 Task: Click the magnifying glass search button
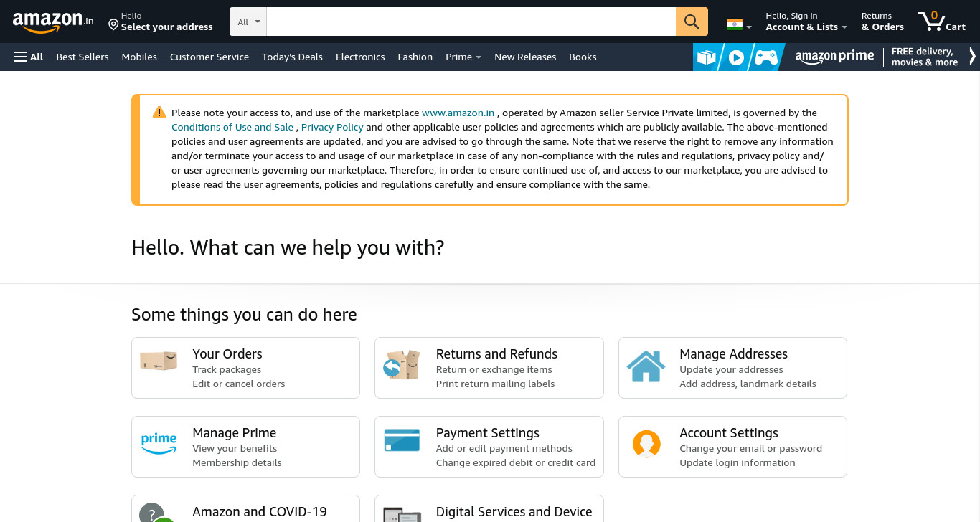click(x=692, y=22)
